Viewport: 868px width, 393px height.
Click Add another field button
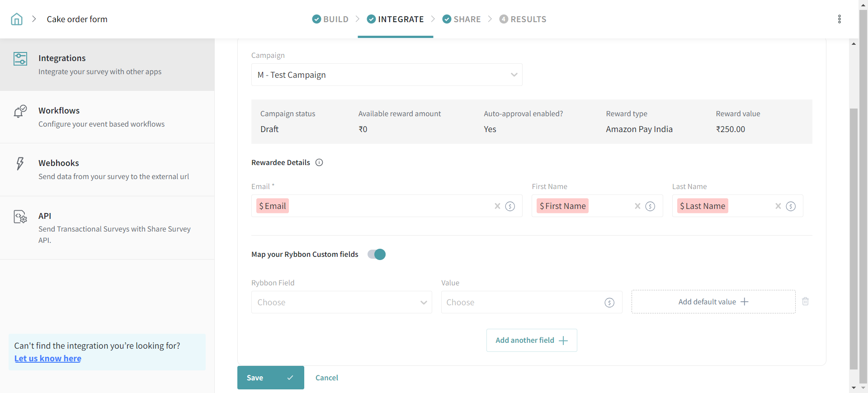[532, 341]
